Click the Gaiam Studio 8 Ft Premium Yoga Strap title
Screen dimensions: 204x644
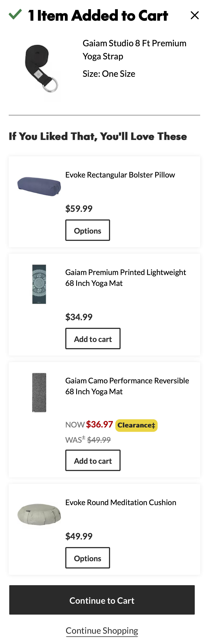tap(134, 50)
